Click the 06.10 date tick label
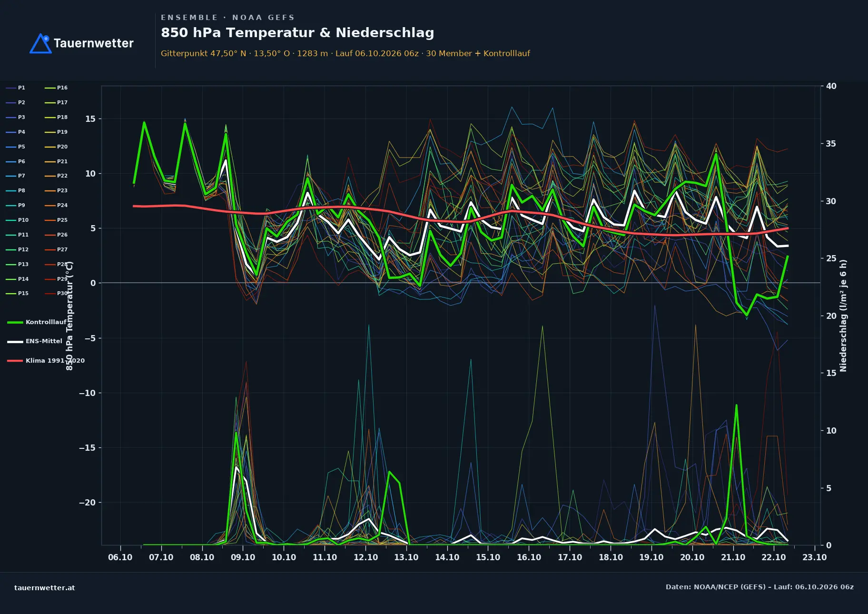This screenshot has width=868, height=614. tap(120, 557)
